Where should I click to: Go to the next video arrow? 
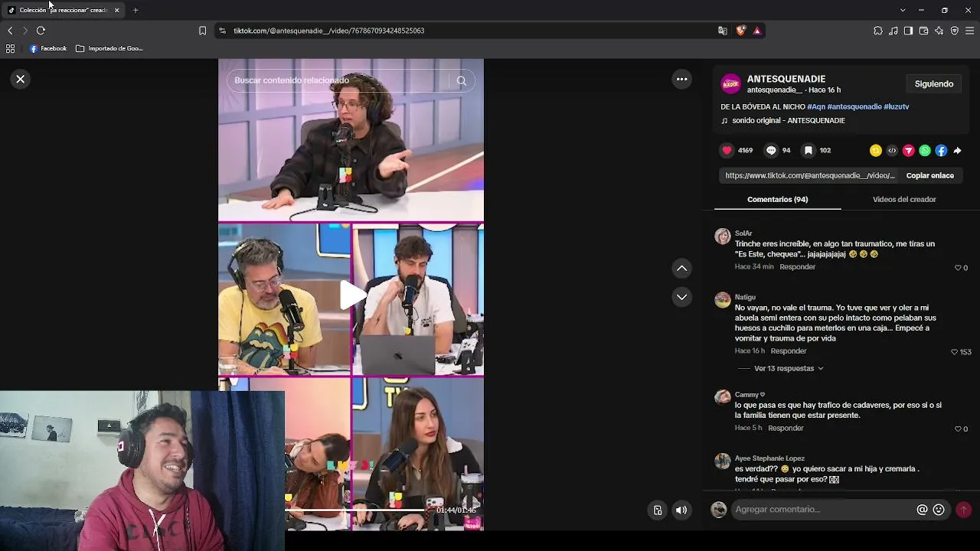[x=681, y=297]
